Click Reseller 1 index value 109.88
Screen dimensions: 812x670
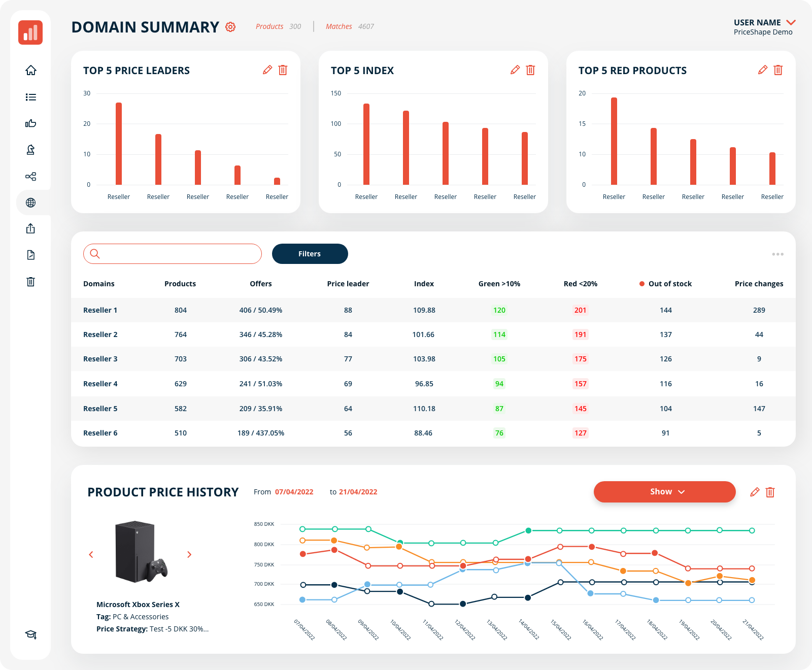pos(424,310)
